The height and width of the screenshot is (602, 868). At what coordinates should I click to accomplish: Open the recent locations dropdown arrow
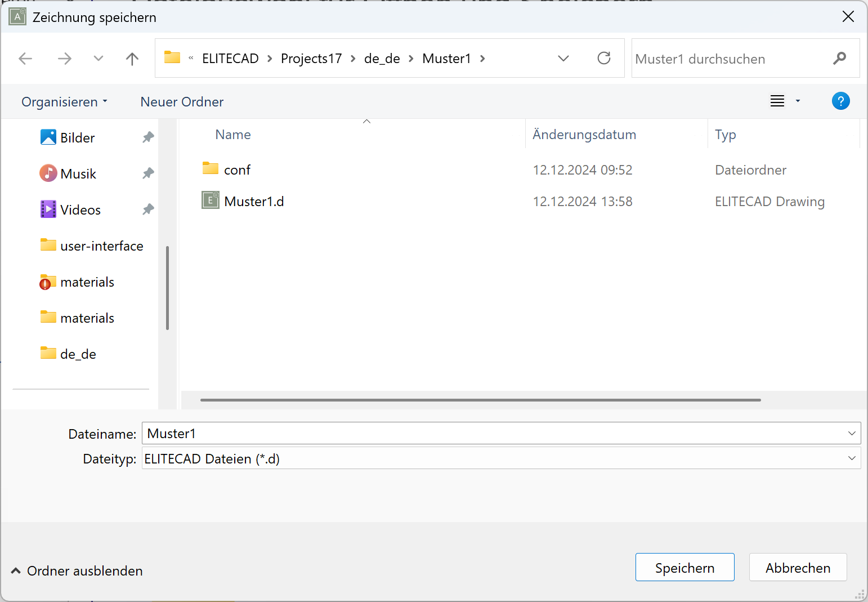point(99,59)
